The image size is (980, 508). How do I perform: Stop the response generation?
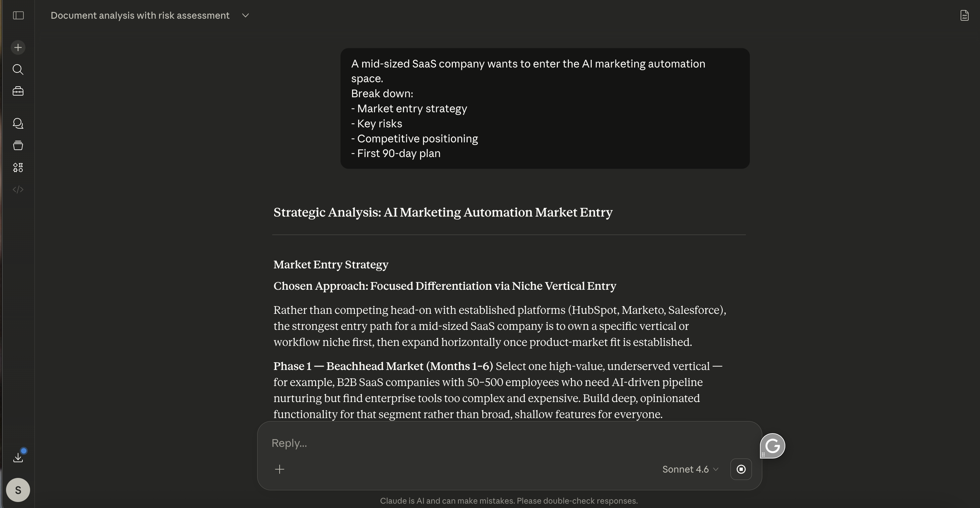click(741, 469)
